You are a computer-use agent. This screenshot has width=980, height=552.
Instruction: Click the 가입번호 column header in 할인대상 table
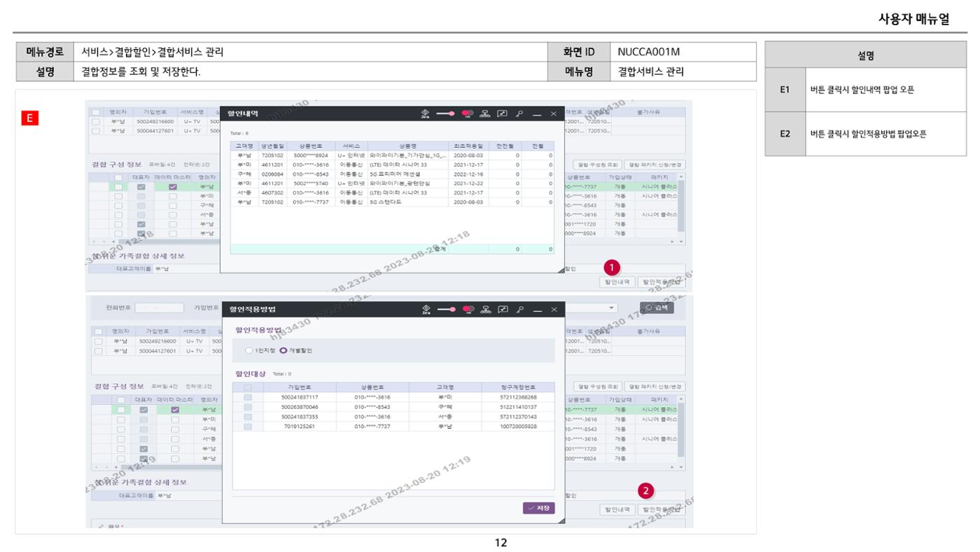point(299,387)
